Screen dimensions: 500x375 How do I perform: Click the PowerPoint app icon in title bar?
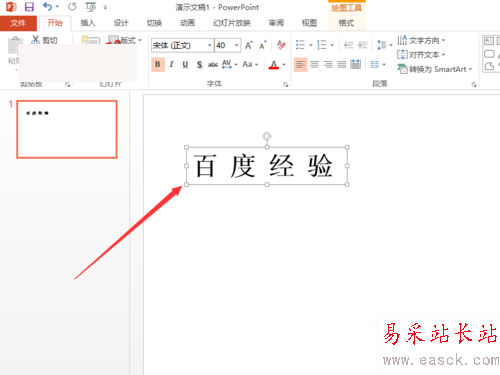11,7
